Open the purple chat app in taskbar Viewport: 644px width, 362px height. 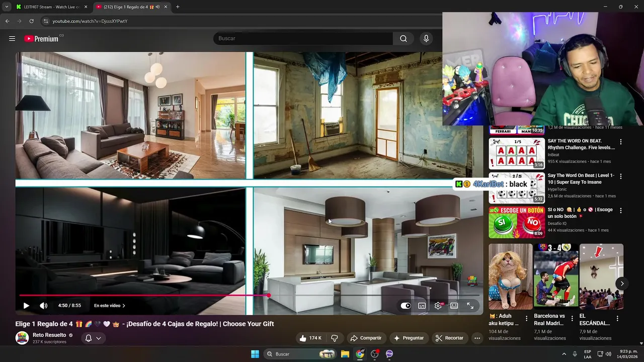pos(389,354)
